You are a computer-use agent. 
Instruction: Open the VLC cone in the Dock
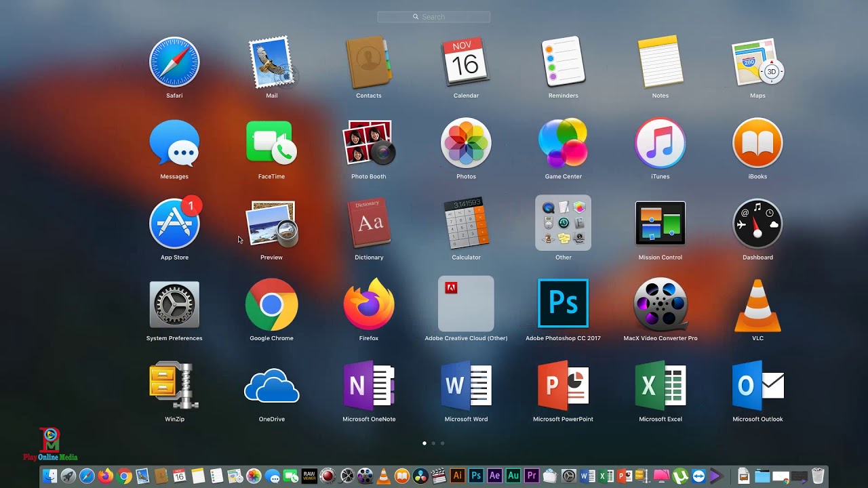click(x=384, y=476)
